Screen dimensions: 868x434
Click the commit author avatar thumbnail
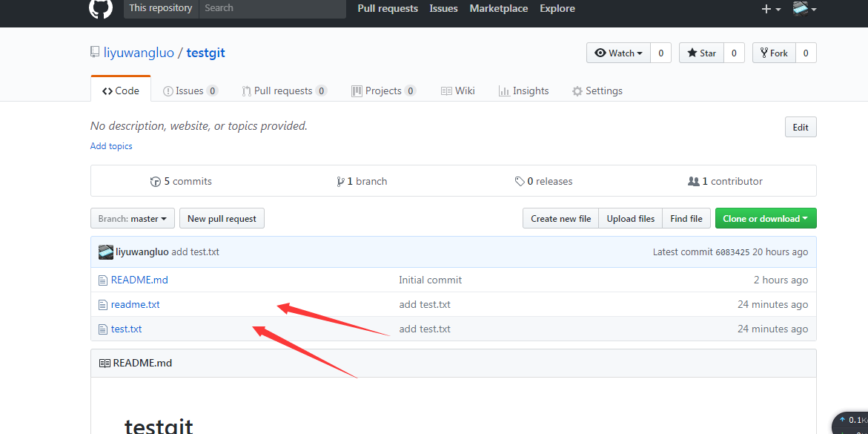(x=106, y=252)
